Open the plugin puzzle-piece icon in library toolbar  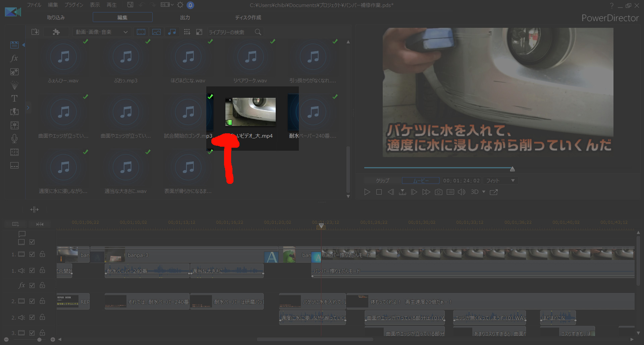point(56,32)
